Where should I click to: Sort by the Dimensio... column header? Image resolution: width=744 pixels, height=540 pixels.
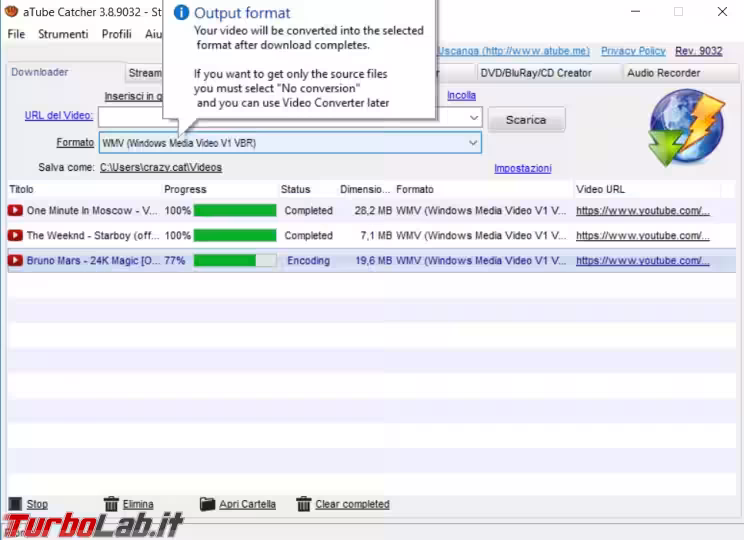tap(365, 189)
